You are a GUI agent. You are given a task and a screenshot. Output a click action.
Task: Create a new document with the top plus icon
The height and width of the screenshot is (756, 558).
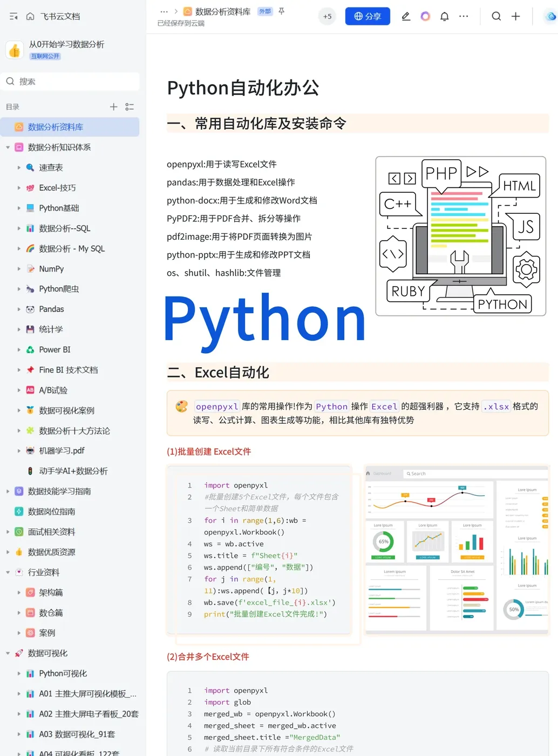pyautogui.click(x=516, y=16)
